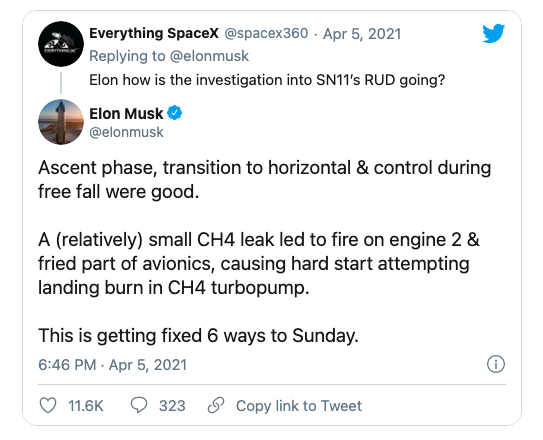Click the Twitter bird logo
The width and height of the screenshot is (543, 440).
pyautogui.click(x=493, y=33)
